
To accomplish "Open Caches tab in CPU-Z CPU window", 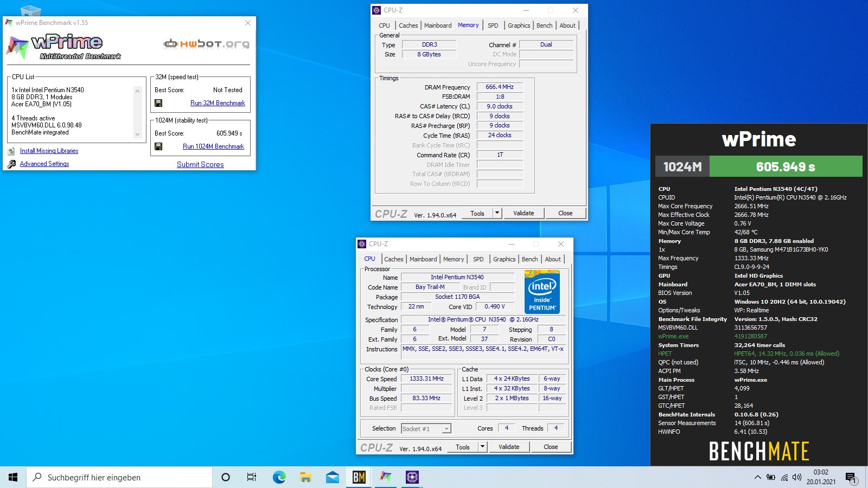I will tap(393, 259).
